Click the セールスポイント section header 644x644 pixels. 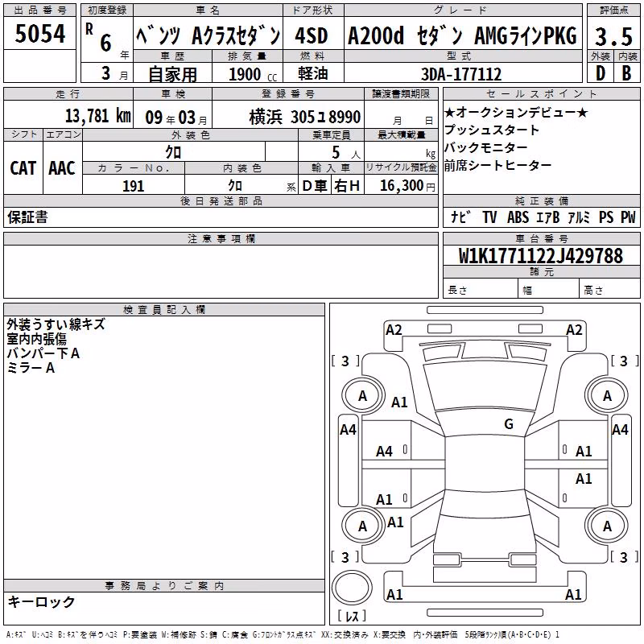tap(541, 94)
